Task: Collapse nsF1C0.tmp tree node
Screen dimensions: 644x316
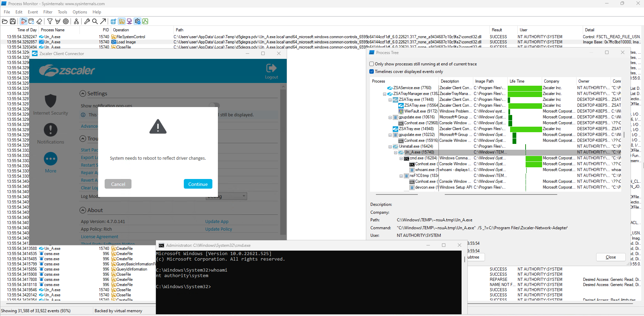Action: click(401, 176)
